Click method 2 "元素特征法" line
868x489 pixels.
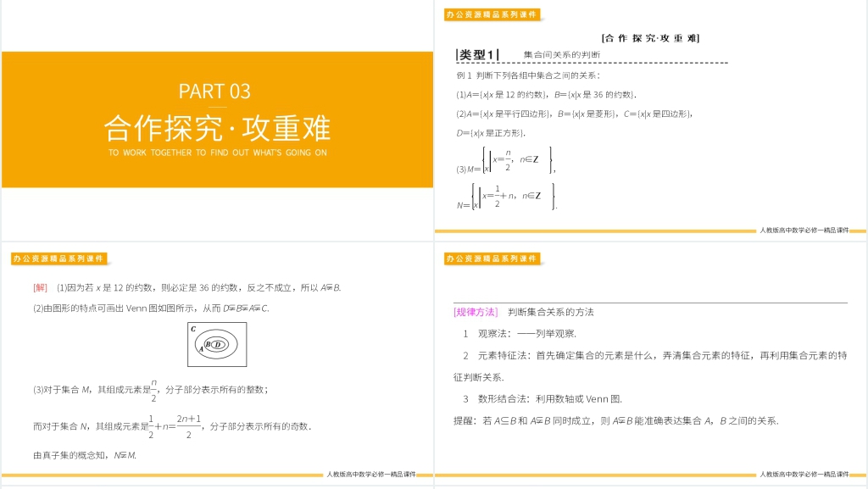pos(650,366)
